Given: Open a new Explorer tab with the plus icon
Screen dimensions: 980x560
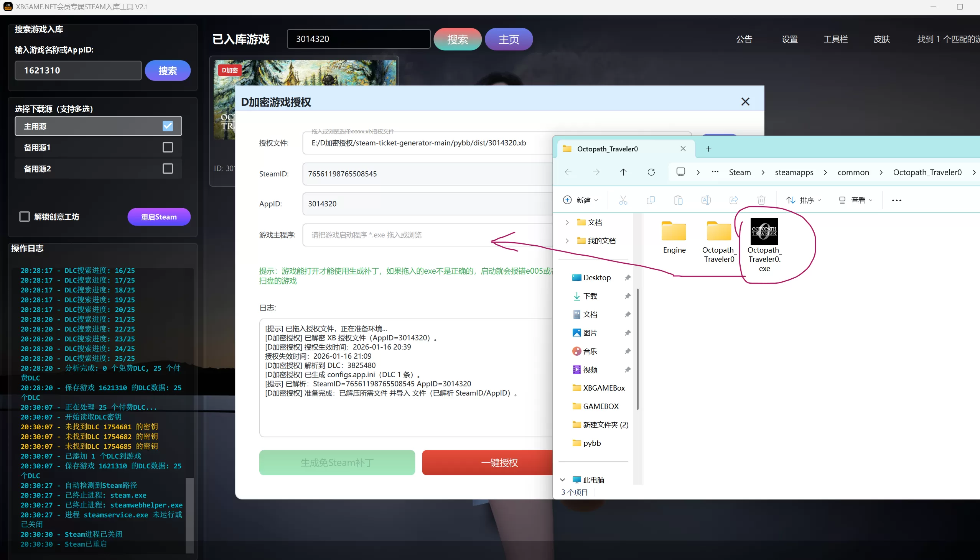Looking at the screenshot, I should coord(708,149).
